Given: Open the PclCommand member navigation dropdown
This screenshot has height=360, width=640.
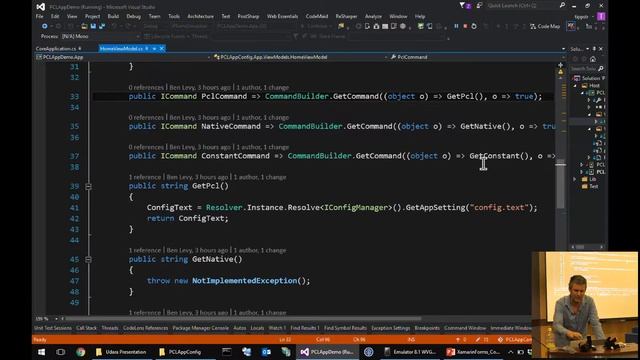Looking at the screenshot, I should [478, 57].
